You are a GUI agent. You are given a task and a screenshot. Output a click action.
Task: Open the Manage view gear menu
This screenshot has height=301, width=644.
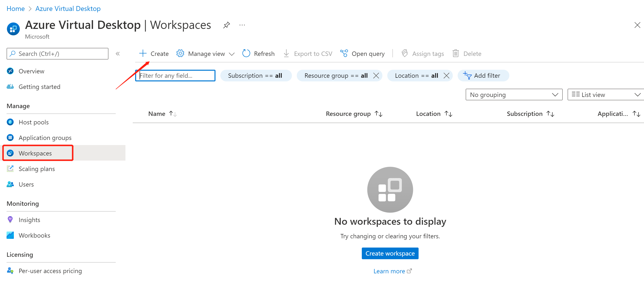(205, 53)
